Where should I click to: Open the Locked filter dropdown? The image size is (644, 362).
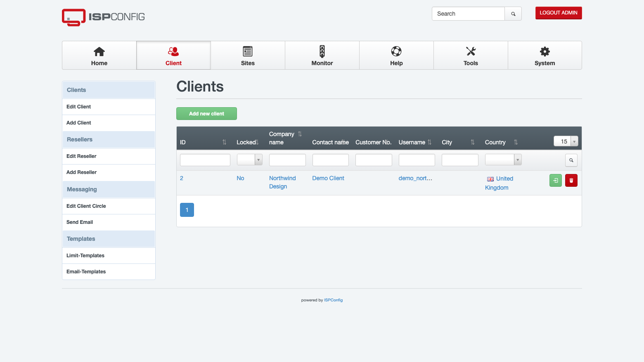pyautogui.click(x=250, y=160)
